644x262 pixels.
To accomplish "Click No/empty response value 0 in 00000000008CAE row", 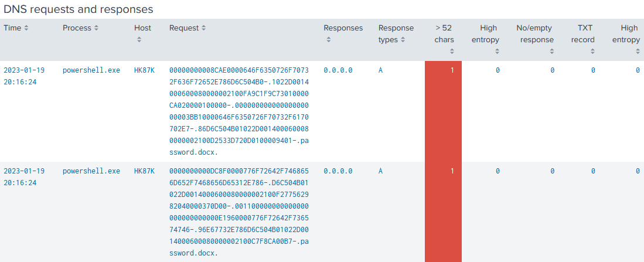I will (552, 70).
